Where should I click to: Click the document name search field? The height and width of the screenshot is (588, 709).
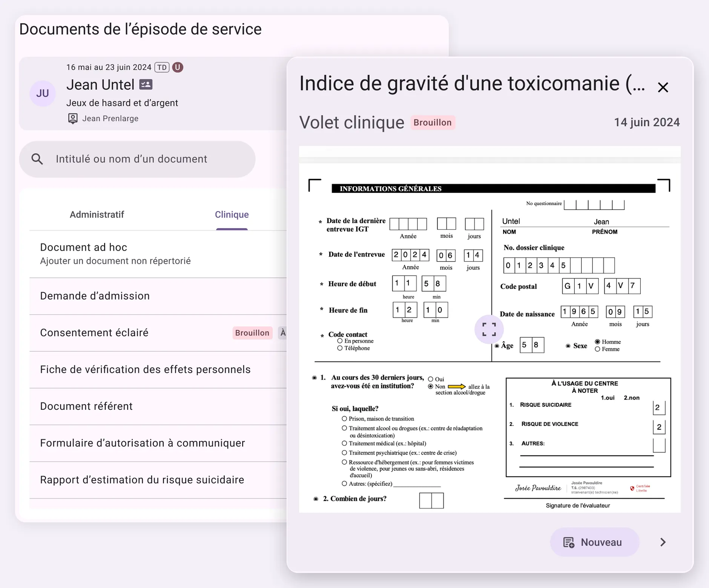[137, 159]
